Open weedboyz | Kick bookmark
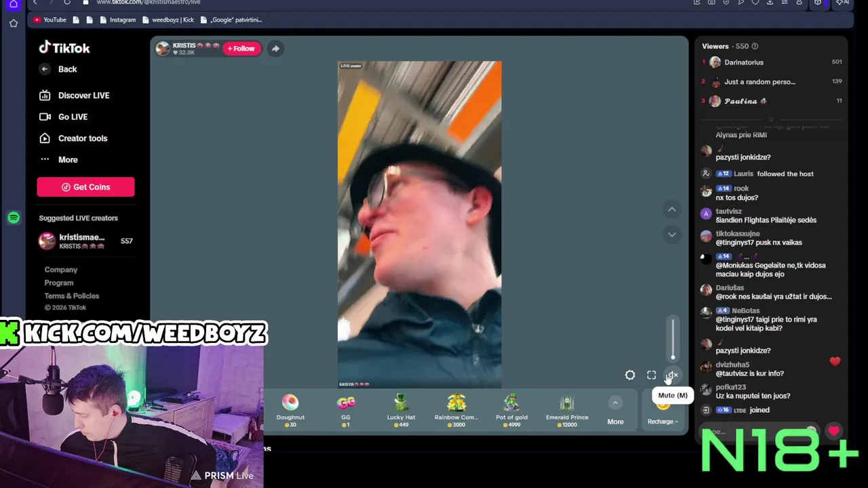The height and width of the screenshot is (488, 868). [168, 20]
